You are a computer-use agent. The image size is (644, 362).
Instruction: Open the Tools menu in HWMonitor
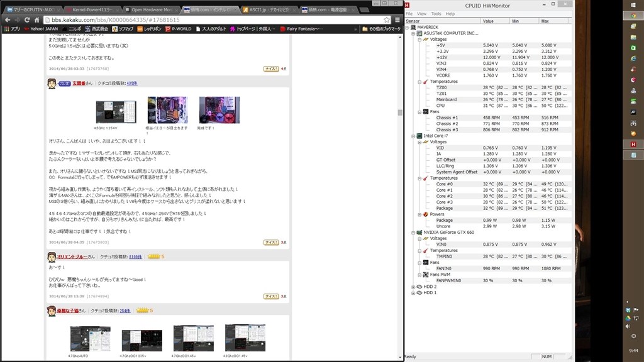point(436,12)
